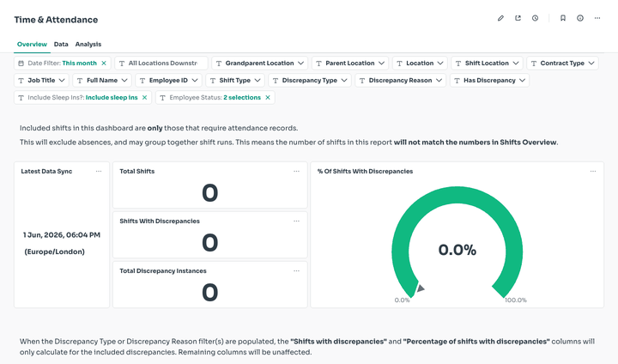Open Total Shifts tile options menu

pyautogui.click(x=296, y=171)
